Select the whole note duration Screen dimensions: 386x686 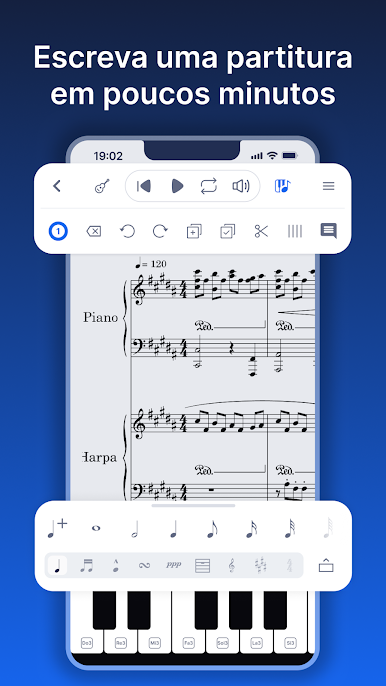[x=96, y=528]
